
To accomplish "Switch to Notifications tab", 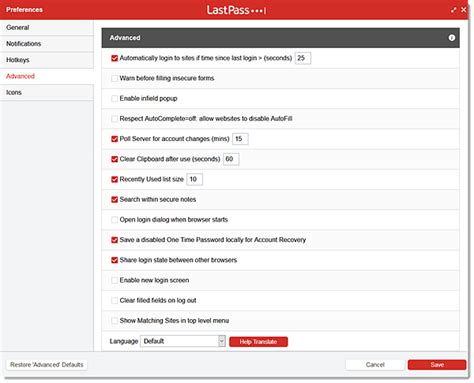I will (47, 44).
